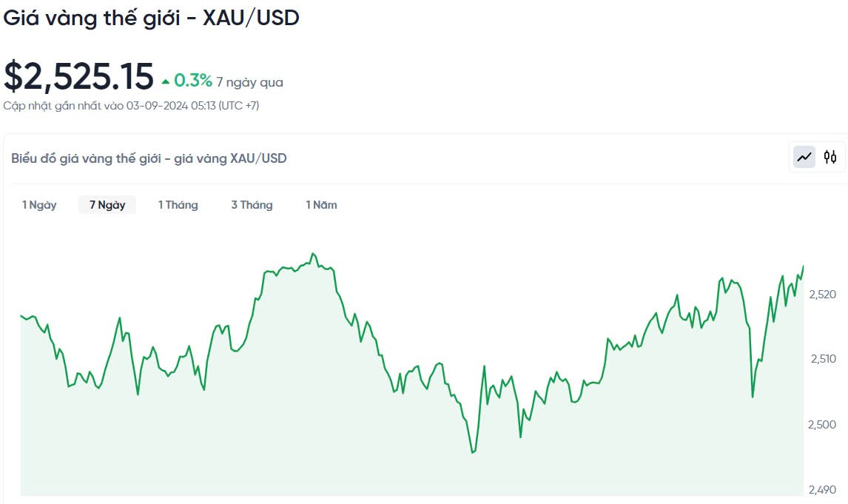Click the chart's lowest dip point
Screen dimensions: 848x504
coord(472,451)
